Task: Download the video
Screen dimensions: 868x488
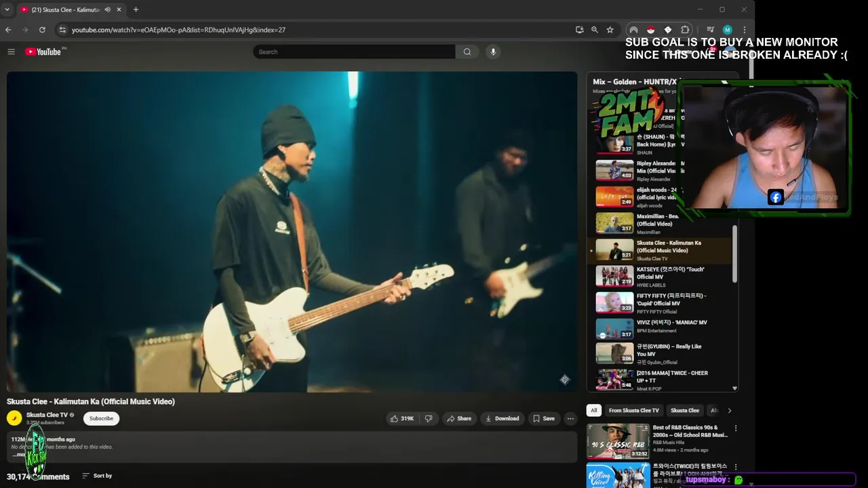Action: (502, 419)
